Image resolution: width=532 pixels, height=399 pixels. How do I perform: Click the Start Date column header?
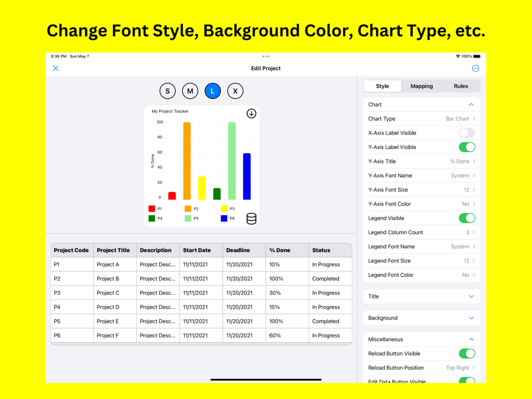(201, 251)
